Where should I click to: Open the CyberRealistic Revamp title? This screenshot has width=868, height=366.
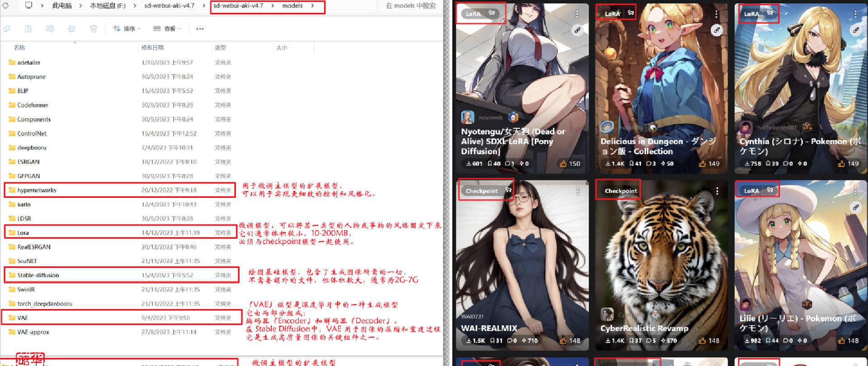coord(644,328)
